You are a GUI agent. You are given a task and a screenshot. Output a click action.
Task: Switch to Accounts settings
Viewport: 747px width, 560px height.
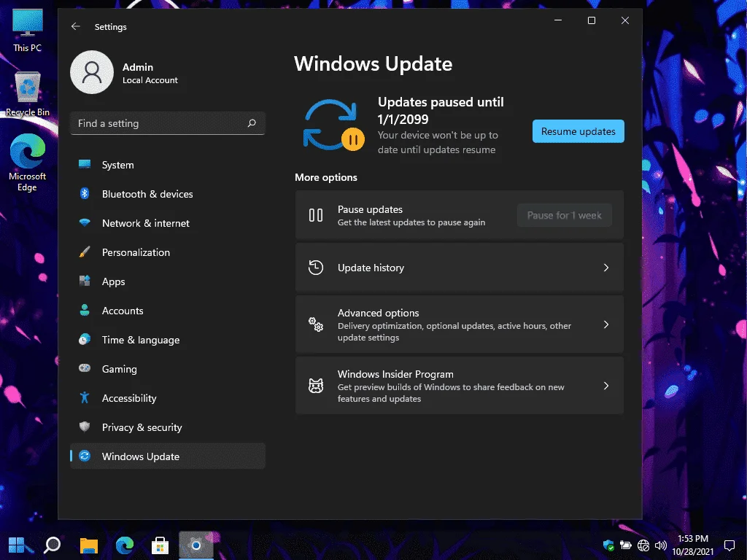point(167,311)
